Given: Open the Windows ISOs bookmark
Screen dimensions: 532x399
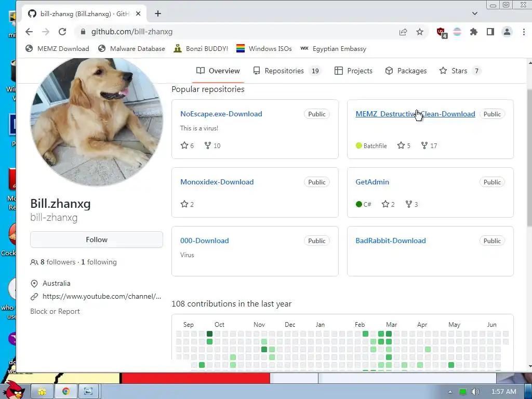Looking at the screenshot, I should click(x=264, y=48).
